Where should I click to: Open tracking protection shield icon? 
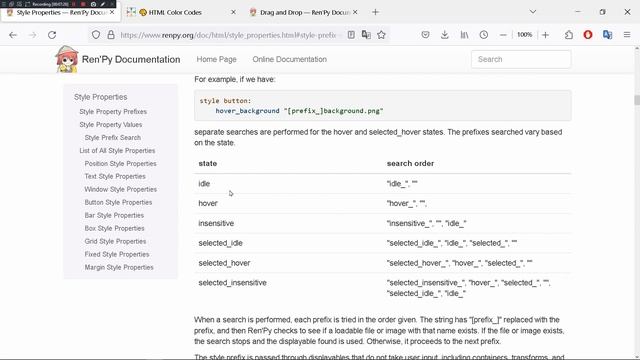point(96,35)
